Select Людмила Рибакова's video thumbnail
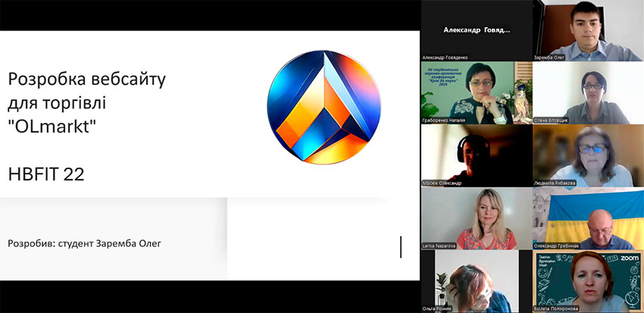The height and width of the screenshot is (313, 644). (x=587, y=155)
